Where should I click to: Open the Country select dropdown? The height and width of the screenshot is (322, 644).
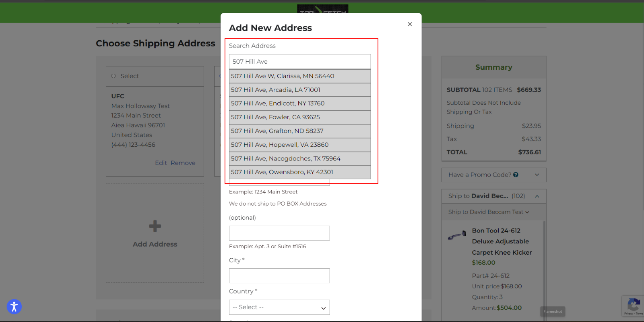(279, 307)
